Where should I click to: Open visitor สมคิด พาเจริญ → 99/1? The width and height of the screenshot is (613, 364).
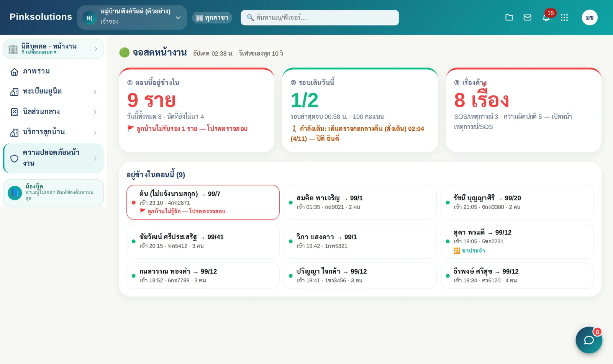360,202
